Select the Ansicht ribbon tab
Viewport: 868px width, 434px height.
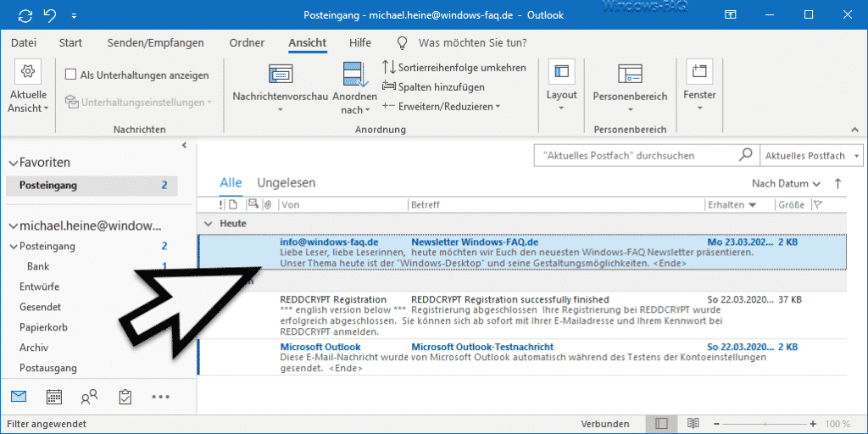click(x=307, y=42)
